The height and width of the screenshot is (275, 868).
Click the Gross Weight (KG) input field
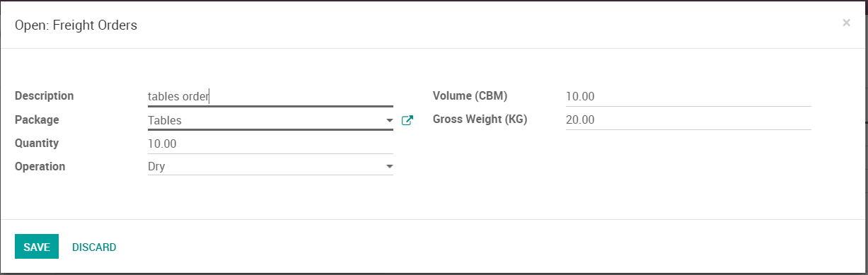[x=688, y=120]
